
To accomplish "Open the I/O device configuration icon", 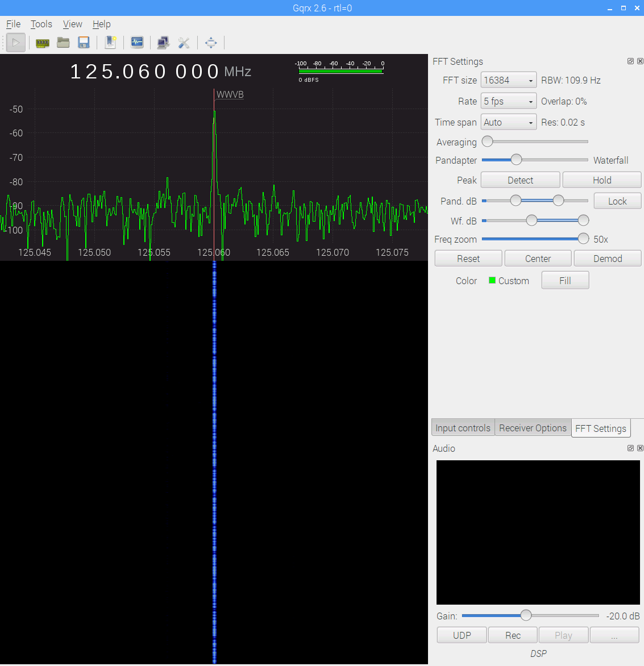I will [43, 43].
